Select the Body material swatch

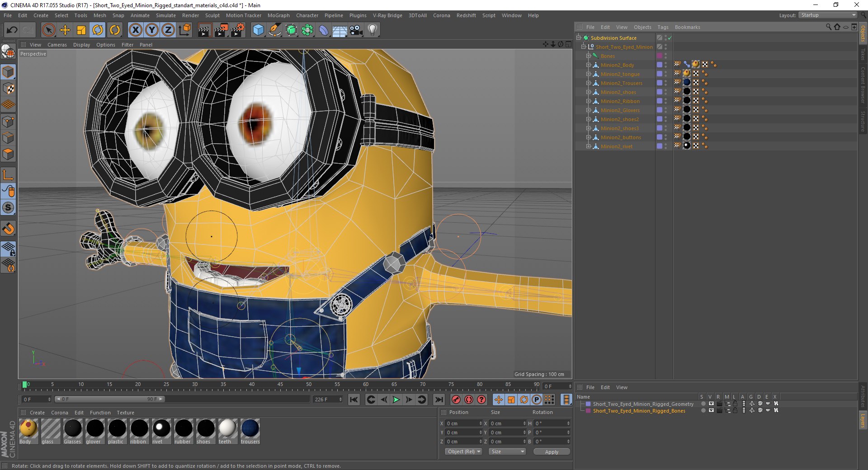[x=28, y=428]
